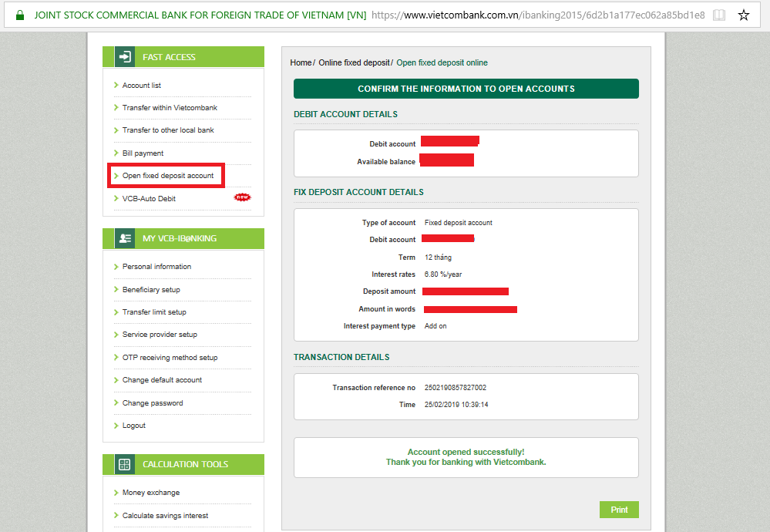The image size is (770, 532).
Task: Open Transfer limit setup
Action: click(x=154, y=312)
